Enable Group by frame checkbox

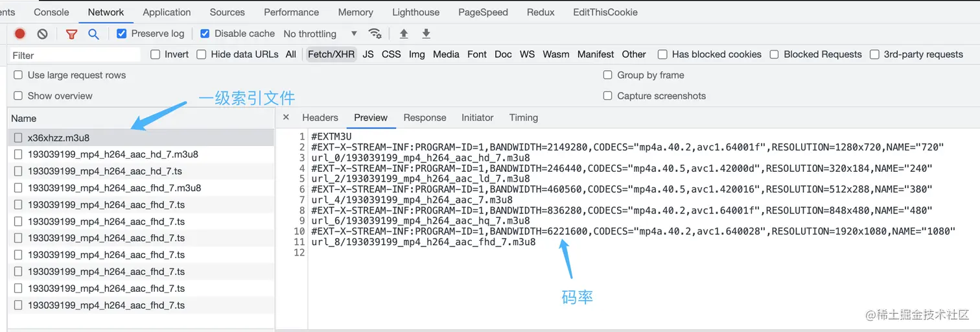607,75
